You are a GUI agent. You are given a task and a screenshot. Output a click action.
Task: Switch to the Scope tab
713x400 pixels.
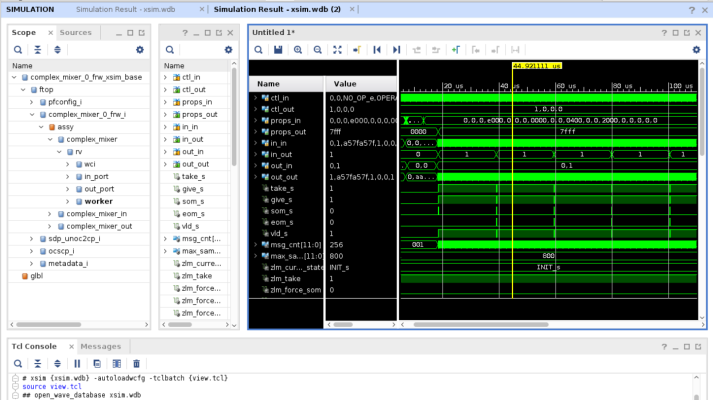pyautogui.click(x=24, y=32)
